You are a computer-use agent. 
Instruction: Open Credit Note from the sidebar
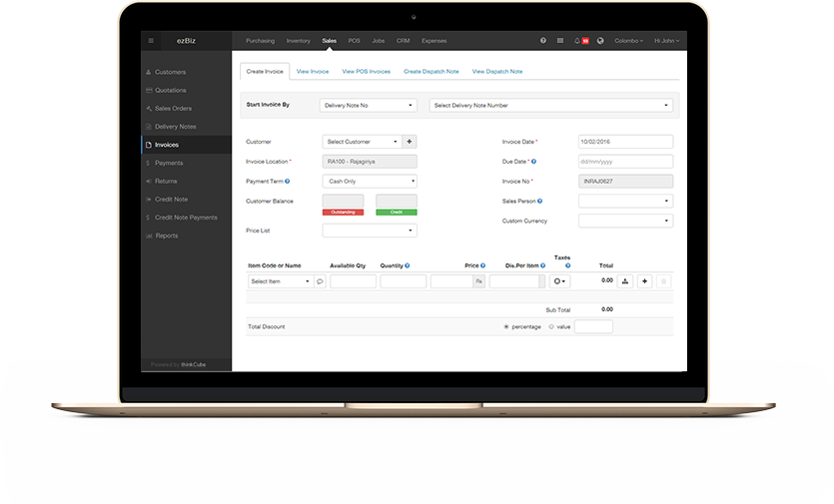186,200
